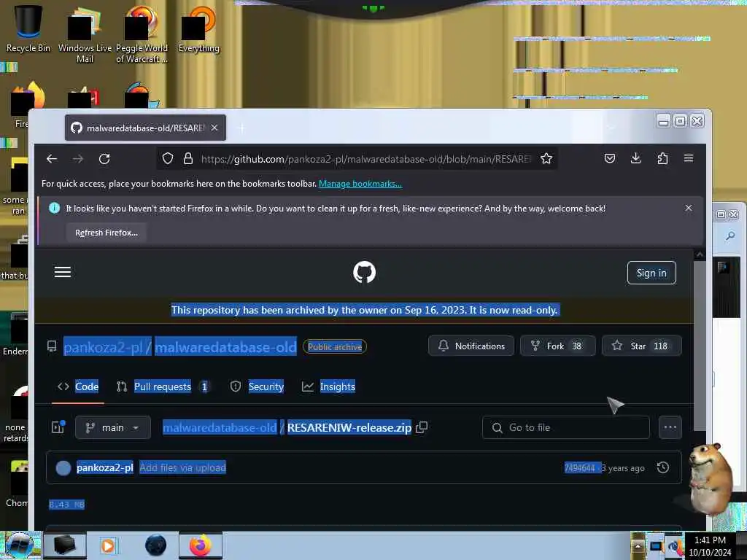Reload the current GitHub page
747x560 pixels.
(x=104, y=158)
